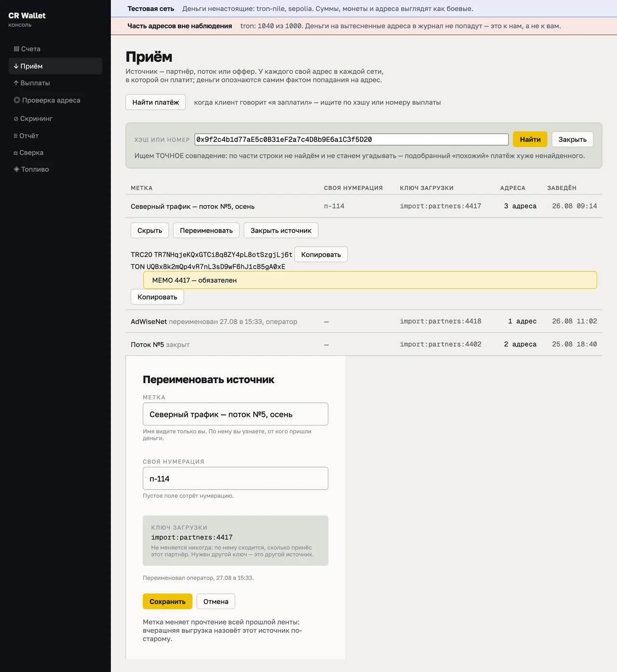Click Часть адресов вне наблюдения warning
Image resolution: width=617 pixels, height=672 pixels.
(x=180, y=26)
